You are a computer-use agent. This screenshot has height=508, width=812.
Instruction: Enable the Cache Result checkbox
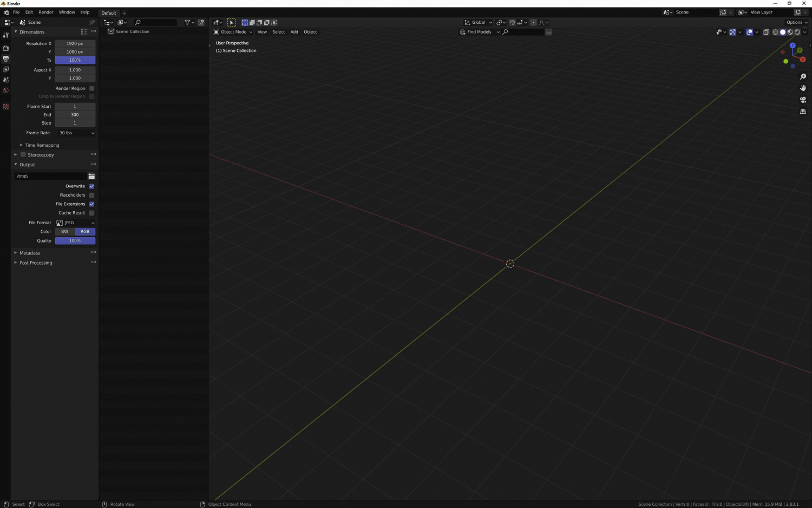pos(91,213)
